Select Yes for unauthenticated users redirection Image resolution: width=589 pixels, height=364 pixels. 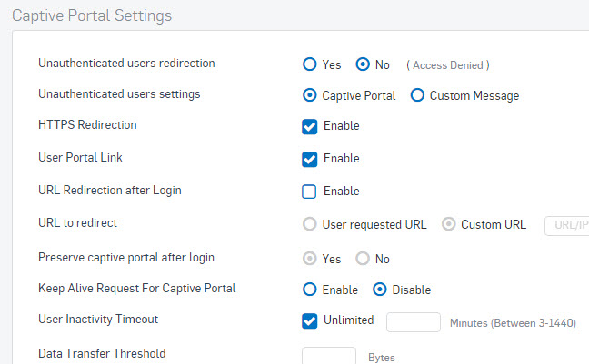pyautogui.click(x=310, y=64)
